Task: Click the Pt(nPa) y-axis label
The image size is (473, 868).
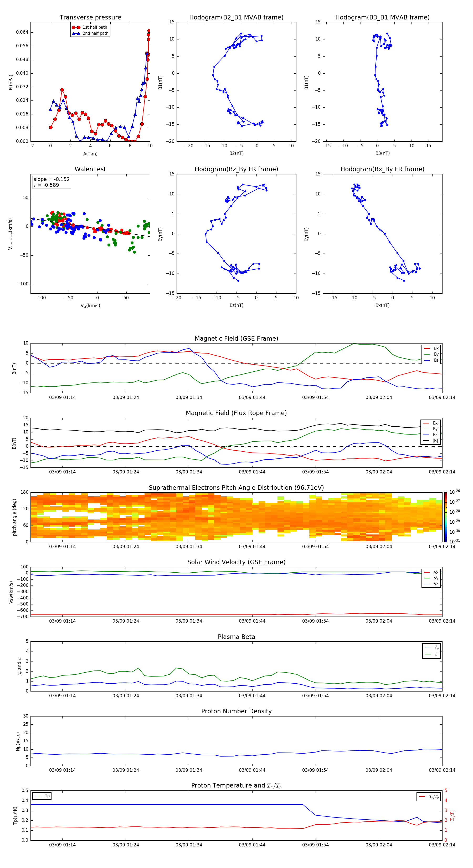Action: point(11,82)
